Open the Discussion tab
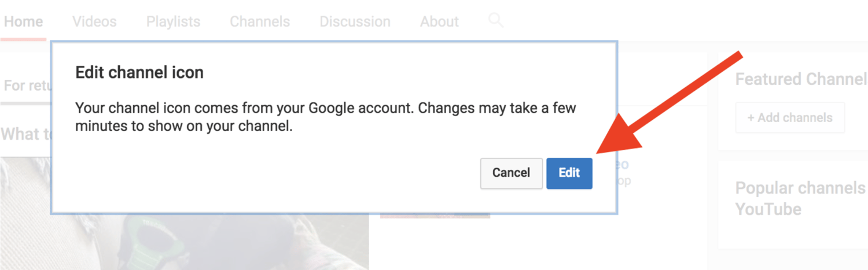 pos(355,22)
